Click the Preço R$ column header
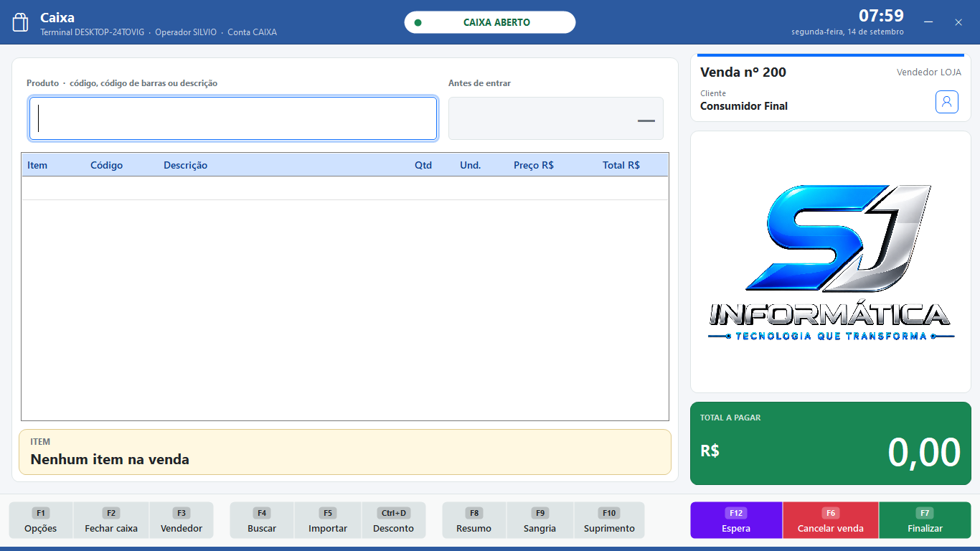The width and height of the screenshot is (980, 551). (x=534, y=165)
